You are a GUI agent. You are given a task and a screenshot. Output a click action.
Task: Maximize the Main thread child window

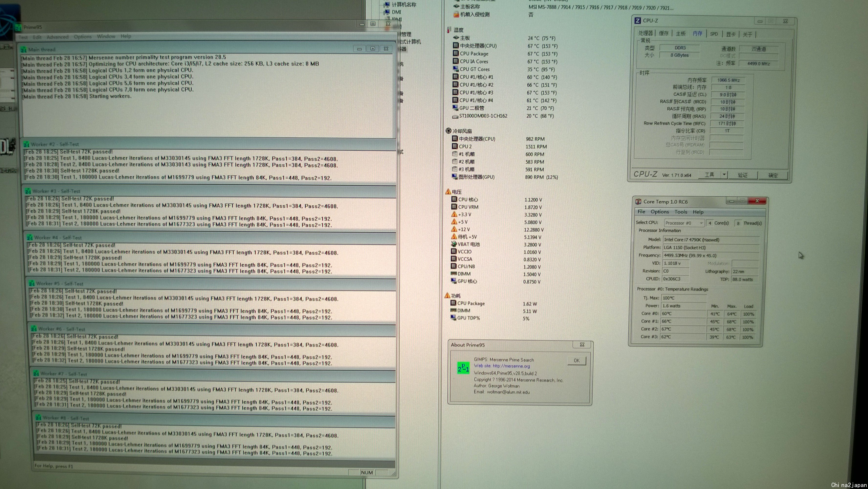[x=373, y=49]
